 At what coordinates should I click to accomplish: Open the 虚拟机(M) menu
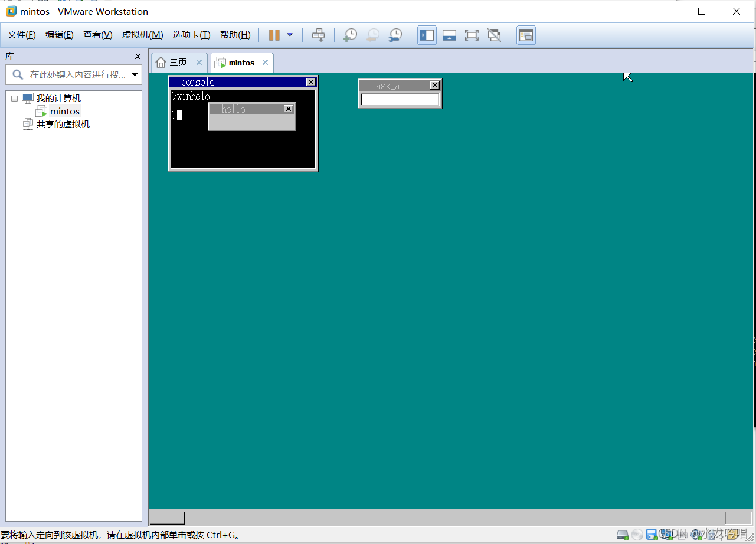coord(143,35)
